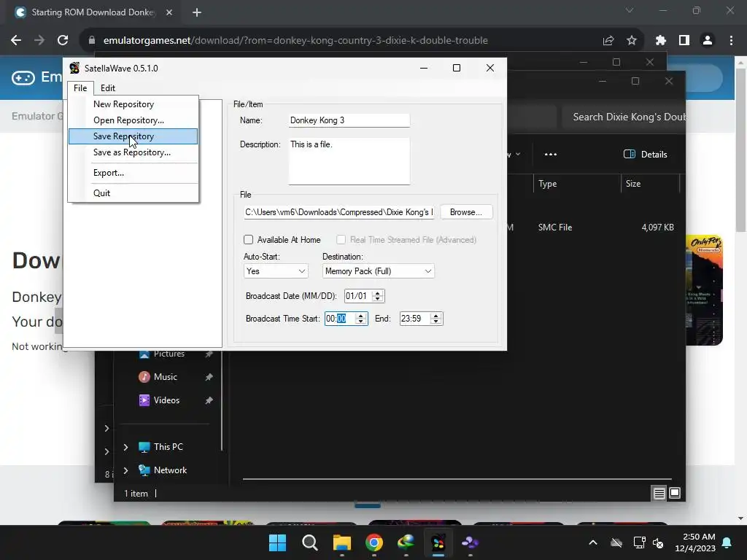The width and height of the screenshot is (747, 560).
Task: Enable Available At Home checkbox
Action: [248, 239]
